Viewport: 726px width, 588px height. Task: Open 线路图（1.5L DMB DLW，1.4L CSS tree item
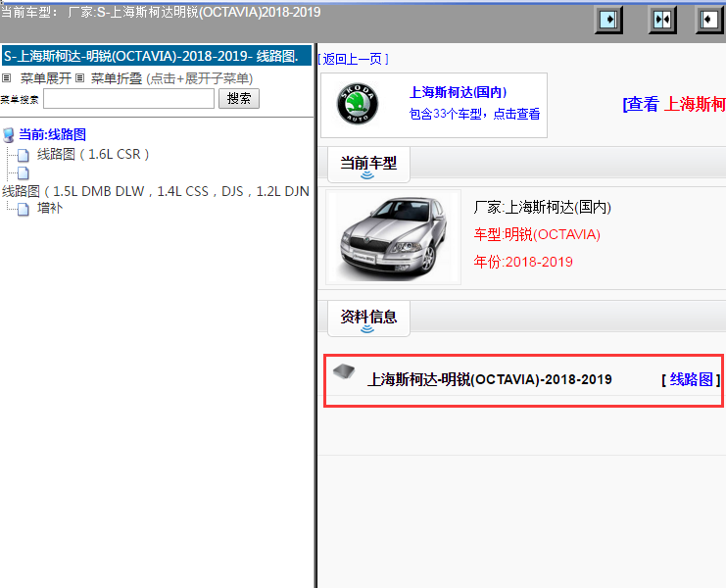[156, 191]
